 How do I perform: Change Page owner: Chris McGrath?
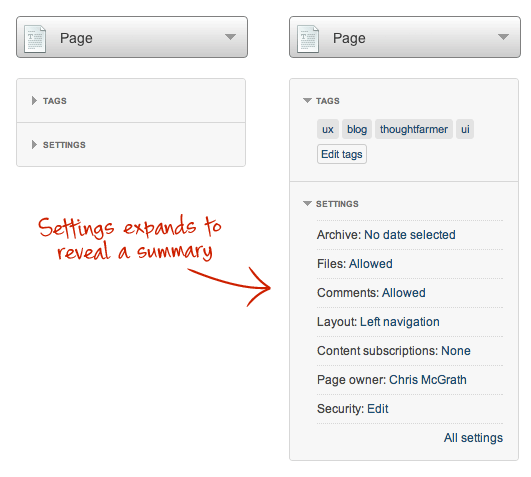[x=392, y=380]
